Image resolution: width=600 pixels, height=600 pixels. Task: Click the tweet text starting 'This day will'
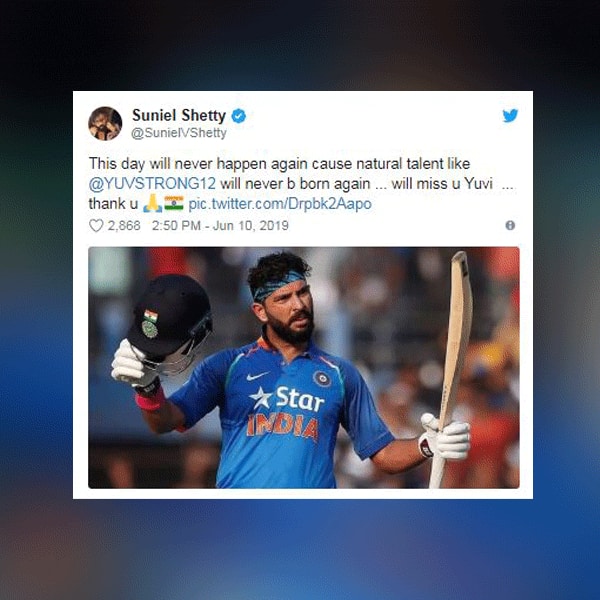point(302,184)
